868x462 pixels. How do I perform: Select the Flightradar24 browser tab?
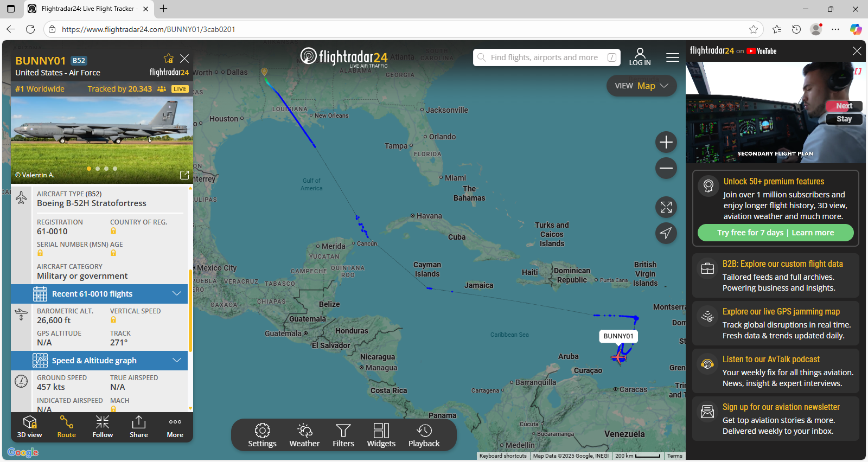pyautogui.click(x=89, y=9)
